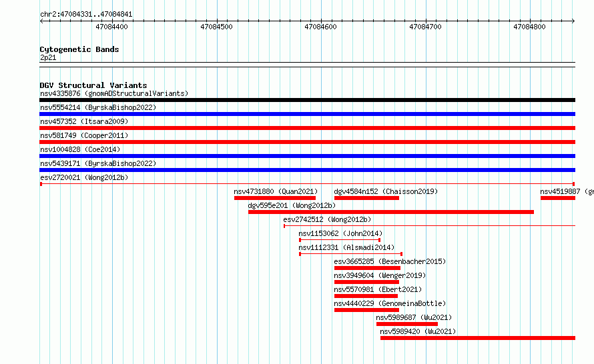This screenshot has width=594, height=364.
Task: Click the 47084400 ruler position label
Action: (x=111, y=27)
